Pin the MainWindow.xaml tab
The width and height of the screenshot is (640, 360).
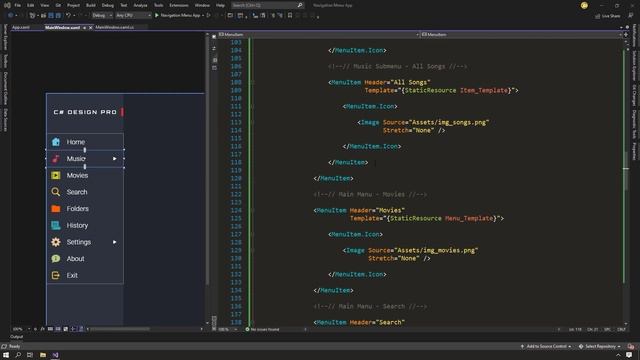pos(84,27)
